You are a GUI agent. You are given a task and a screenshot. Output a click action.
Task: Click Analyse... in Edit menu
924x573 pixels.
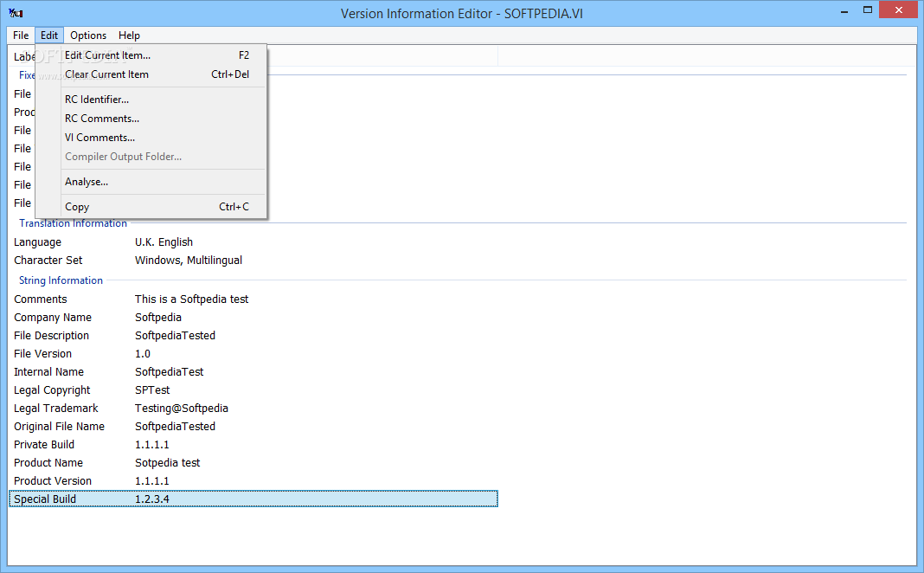pos(151,182)
